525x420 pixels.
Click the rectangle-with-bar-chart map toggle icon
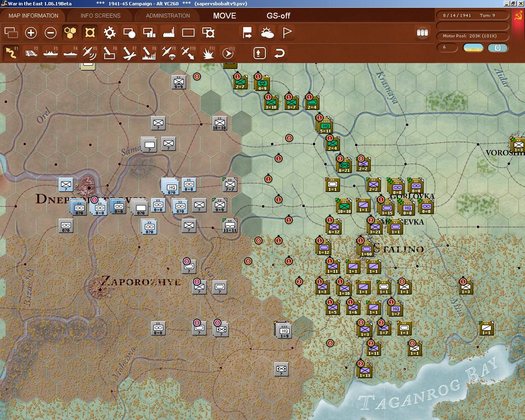(x=149, y=32)
